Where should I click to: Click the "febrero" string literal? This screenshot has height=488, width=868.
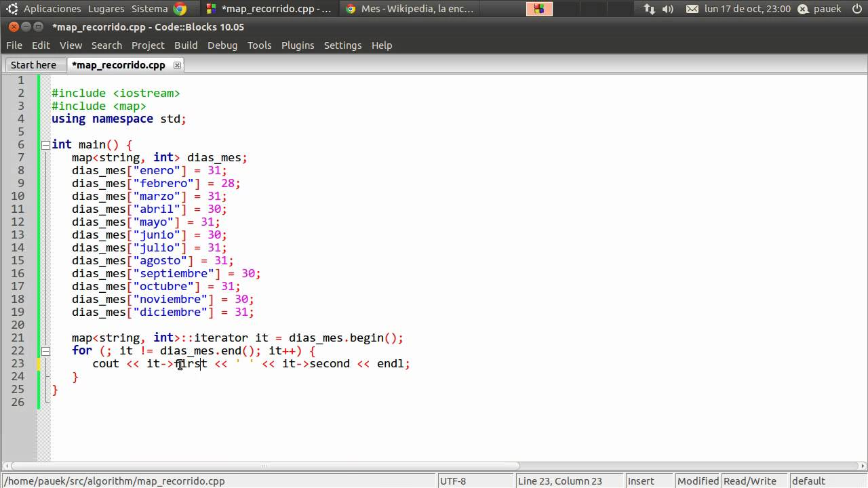(163, 183)
